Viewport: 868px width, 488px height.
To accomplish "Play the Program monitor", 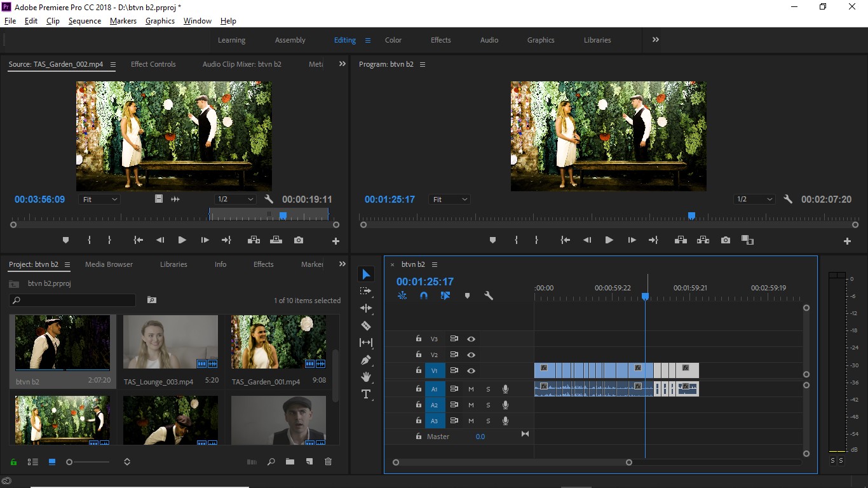I will (609, 240).
